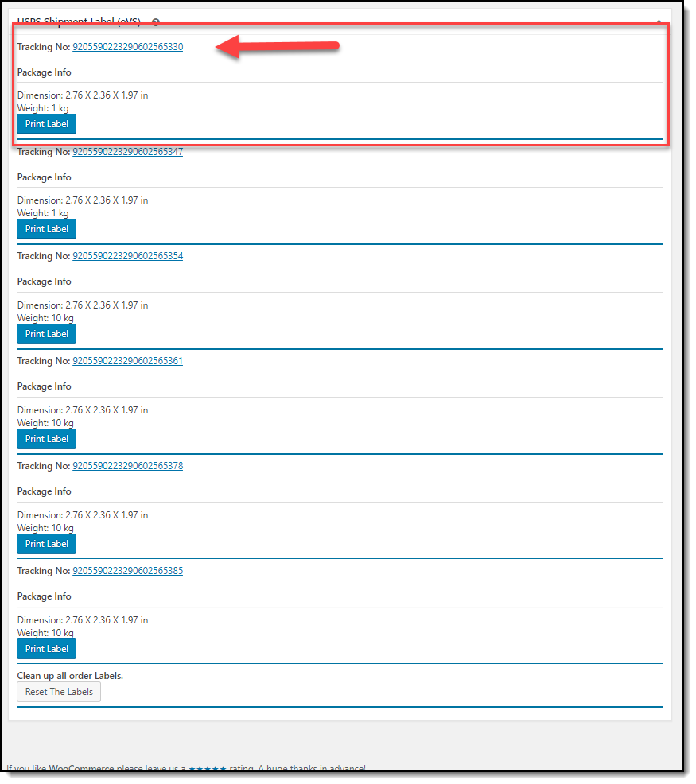Print Label for tracking ending 565330
Viewport: 696px width, 784px height.
[x=47, y=124]
